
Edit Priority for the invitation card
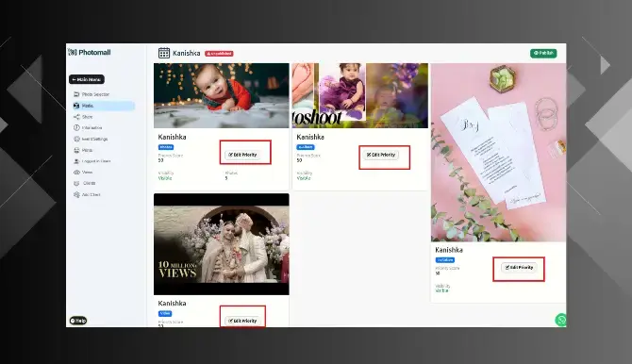[519, 267]
